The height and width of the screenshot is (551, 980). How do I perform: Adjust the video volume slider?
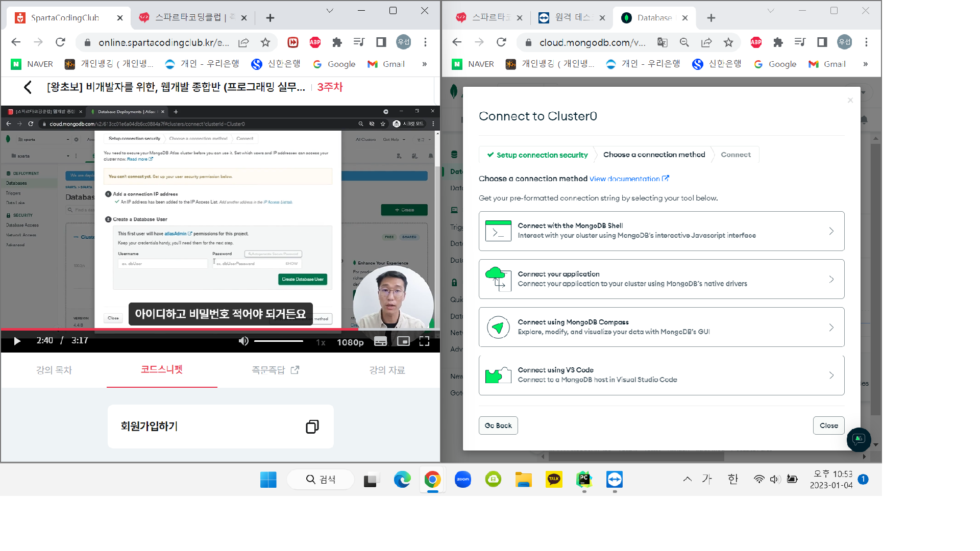click(279, 341)
